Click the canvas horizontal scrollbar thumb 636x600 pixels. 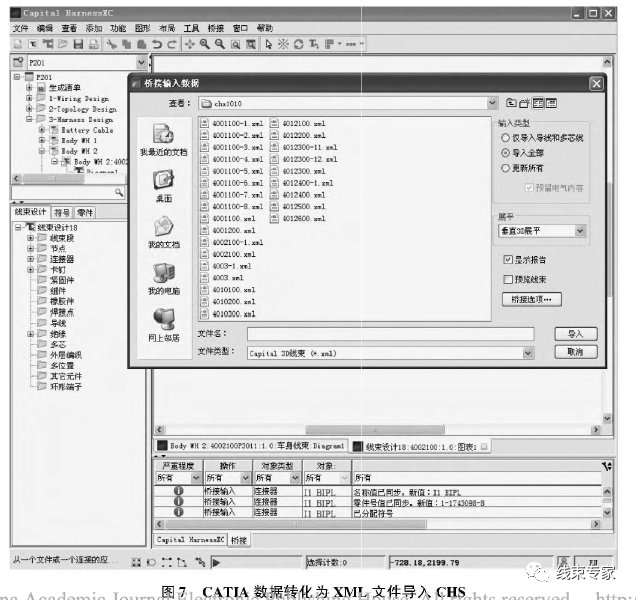click(374, 429)
